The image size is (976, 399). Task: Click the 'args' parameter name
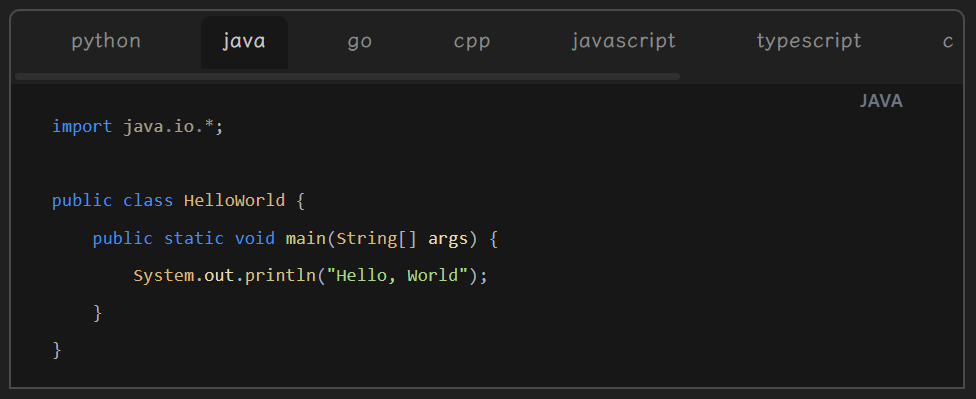(448, 239)
